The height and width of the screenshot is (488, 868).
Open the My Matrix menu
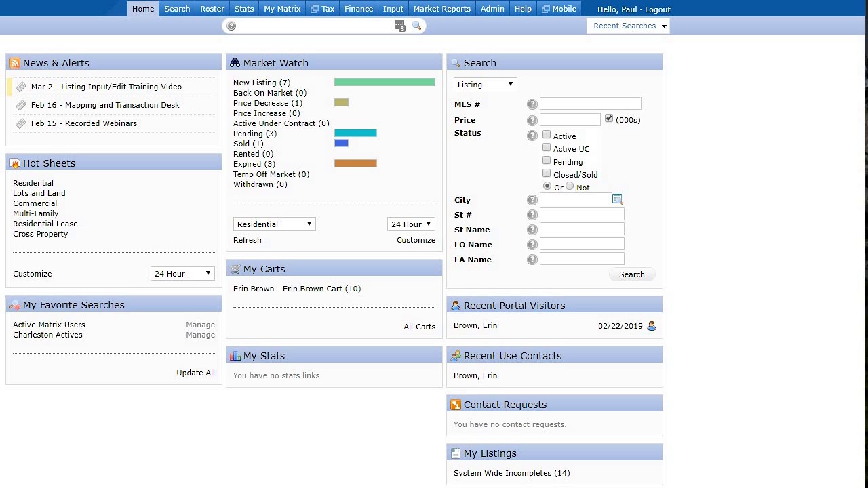282,9
